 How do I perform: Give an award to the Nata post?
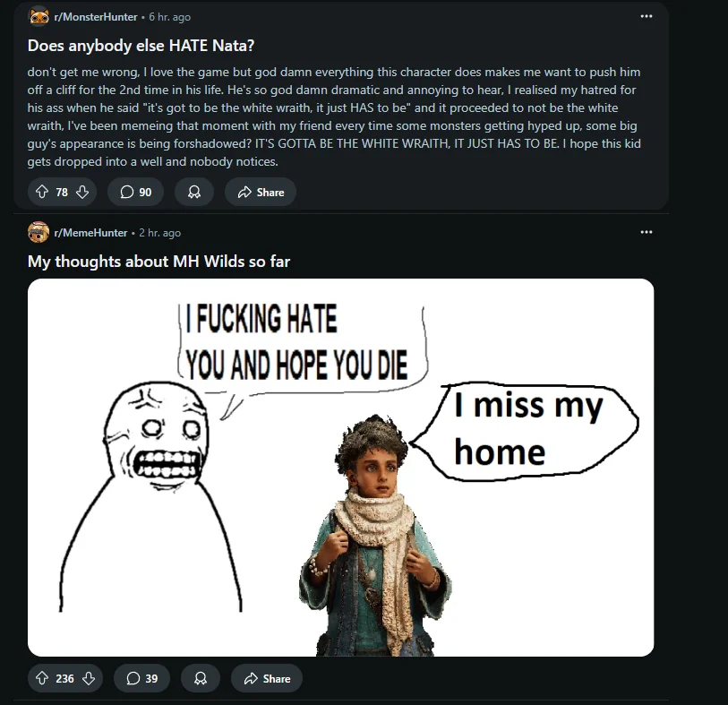pos(194,192)
